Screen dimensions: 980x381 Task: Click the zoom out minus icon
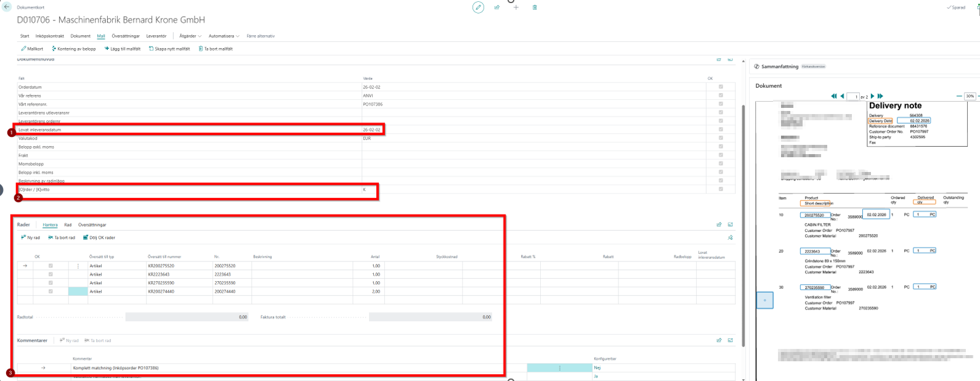coord(958,96)
